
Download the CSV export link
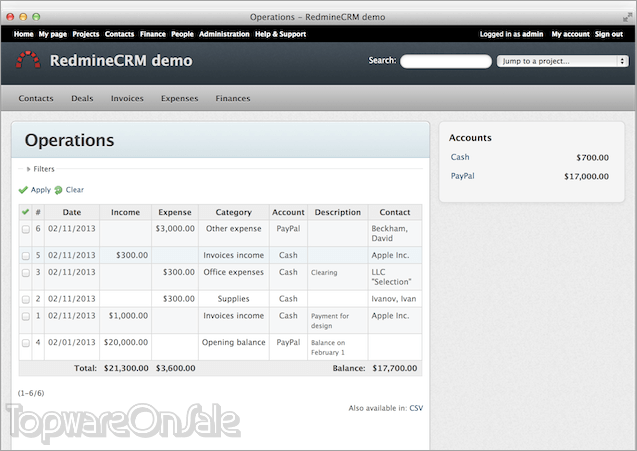click(x=416, y=408)
